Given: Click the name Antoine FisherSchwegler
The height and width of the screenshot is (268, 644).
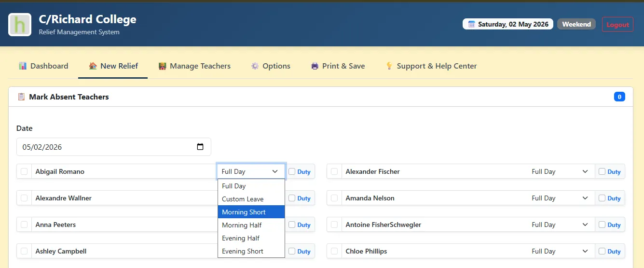Looking at the screenshot, I should tap(384, 225).
